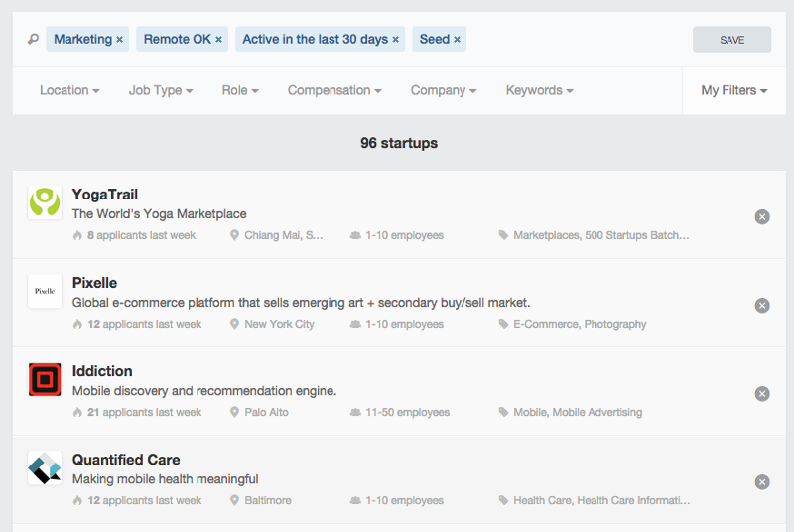Screen dimensions: 794x532
Task: Click the SAVE button
Action: 731,40
